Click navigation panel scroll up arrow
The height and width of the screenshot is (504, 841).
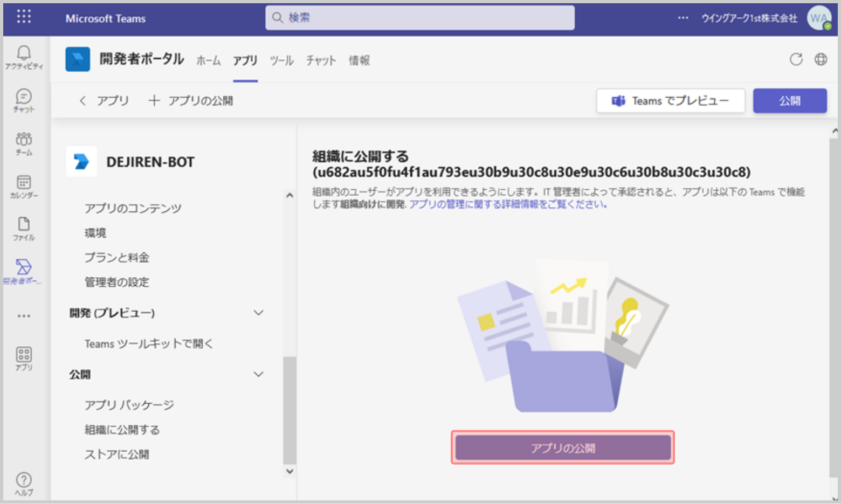289,195
